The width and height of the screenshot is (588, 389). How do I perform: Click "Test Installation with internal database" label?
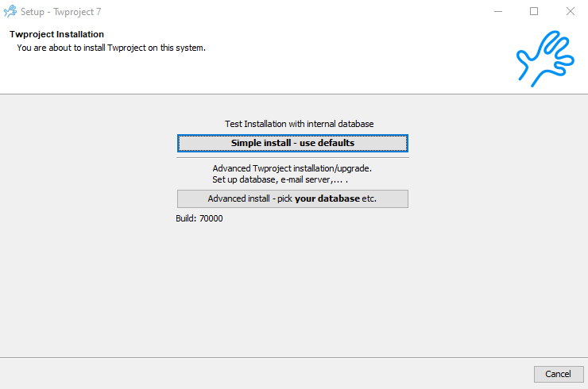299,124
